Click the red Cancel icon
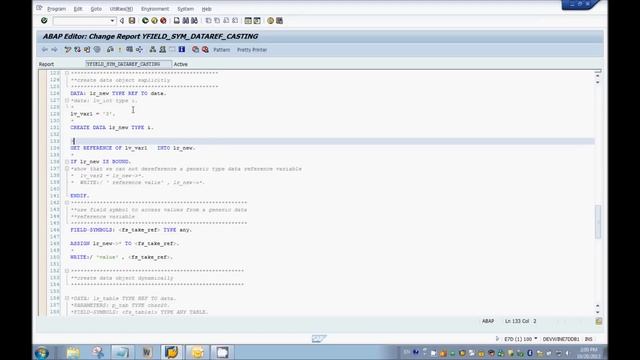 click(163, 20)
